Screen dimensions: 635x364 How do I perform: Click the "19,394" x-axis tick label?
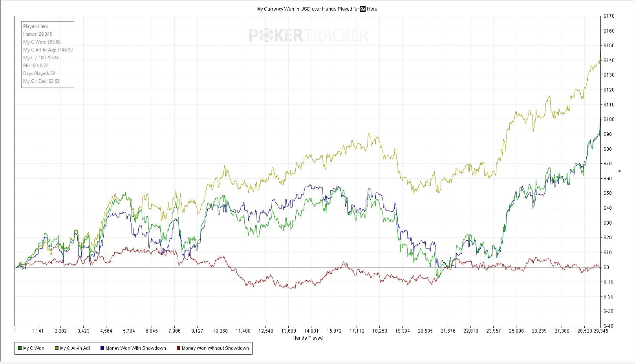403,331
